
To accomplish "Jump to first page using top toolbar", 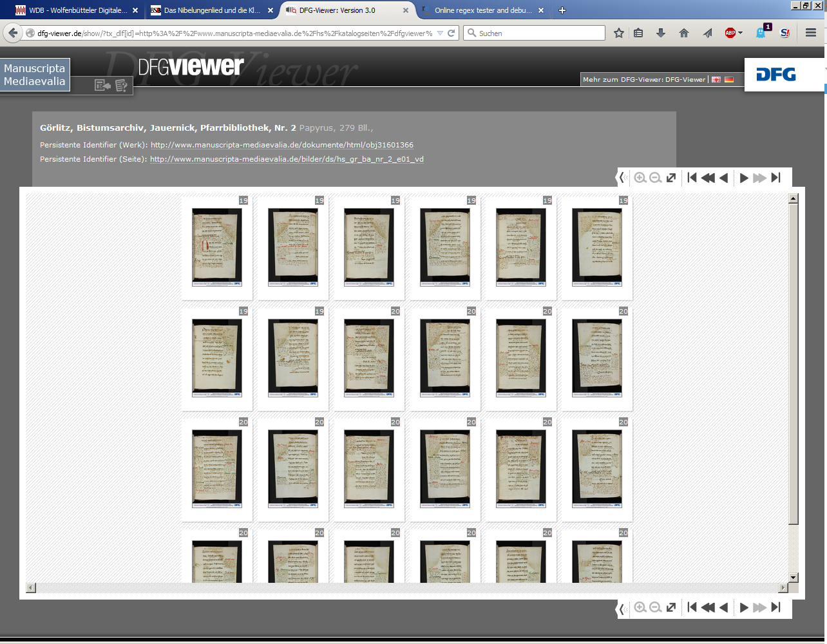I will coord(692,178).
